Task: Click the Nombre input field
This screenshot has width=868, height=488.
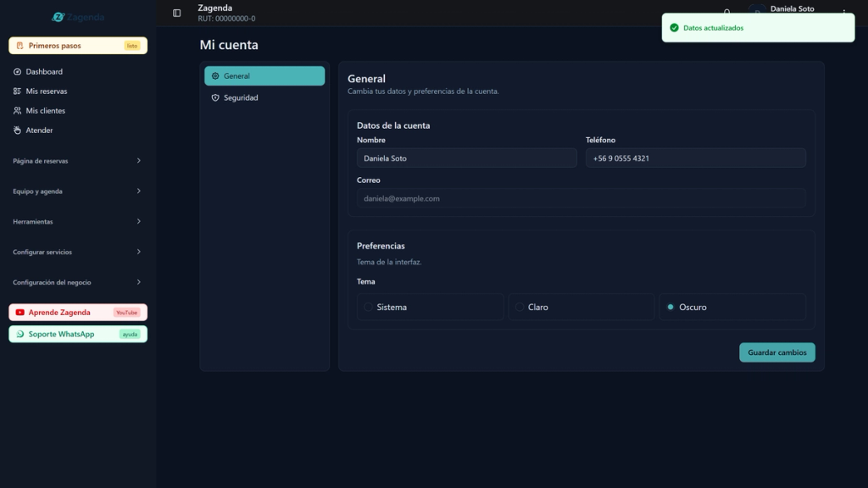Action: click(467, 158)
